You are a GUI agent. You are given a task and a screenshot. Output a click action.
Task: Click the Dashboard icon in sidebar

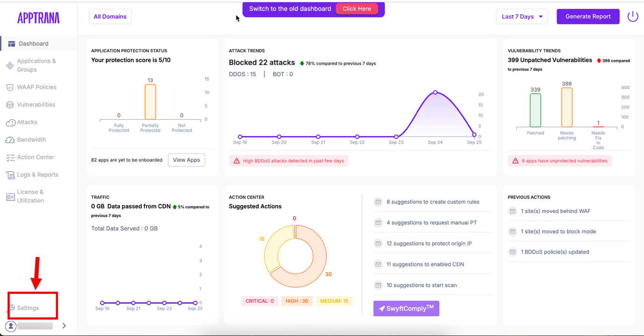[12, 44]
